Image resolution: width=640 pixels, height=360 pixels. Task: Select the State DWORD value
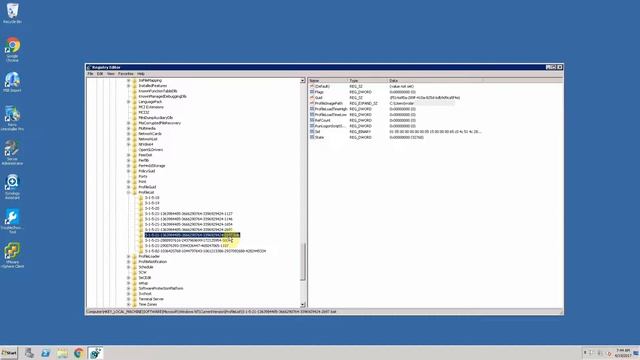319,138
